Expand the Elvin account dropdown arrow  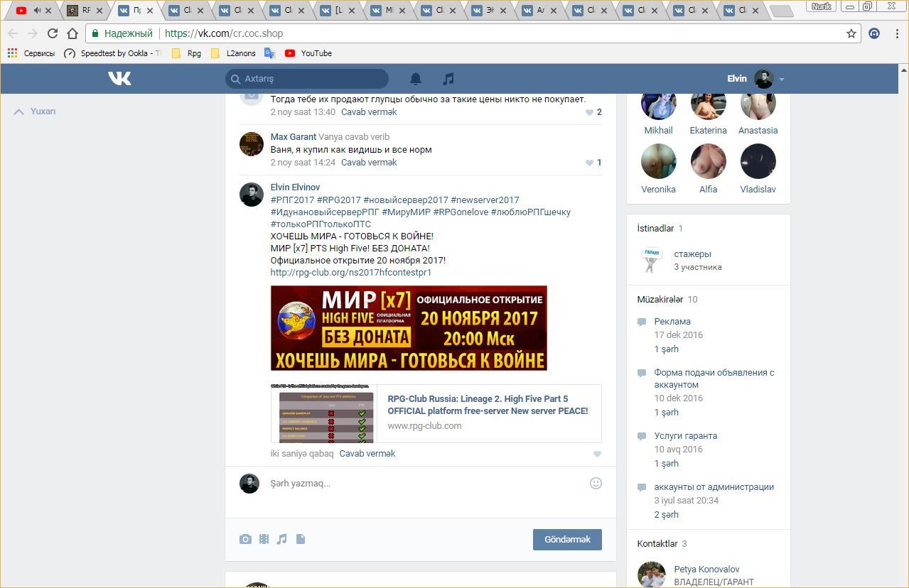pos(782,80)
